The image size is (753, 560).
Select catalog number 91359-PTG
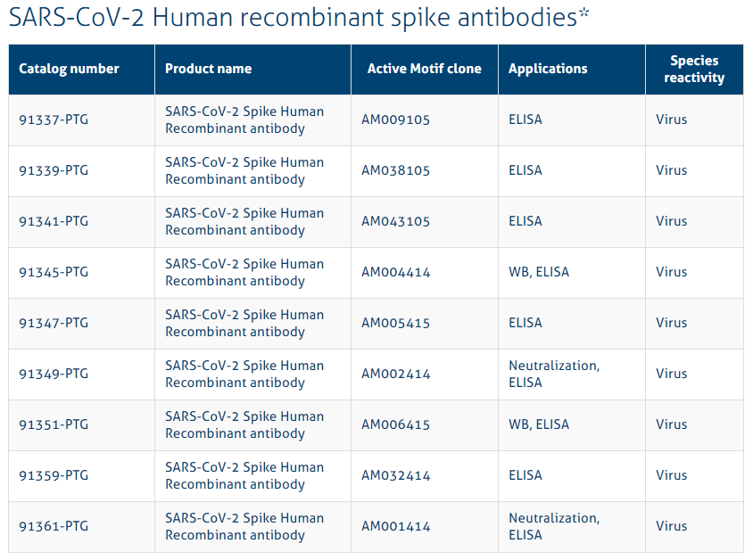[54, 475]
